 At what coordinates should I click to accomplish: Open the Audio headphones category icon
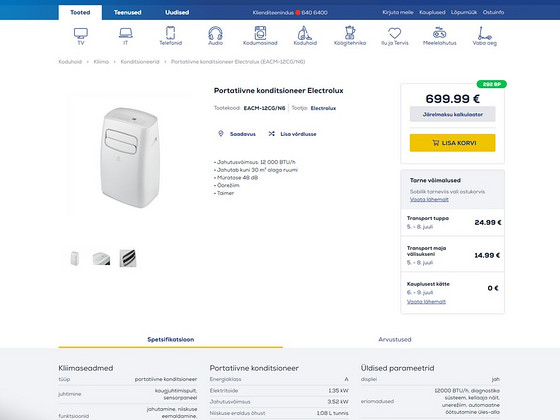tap(215, 33)
